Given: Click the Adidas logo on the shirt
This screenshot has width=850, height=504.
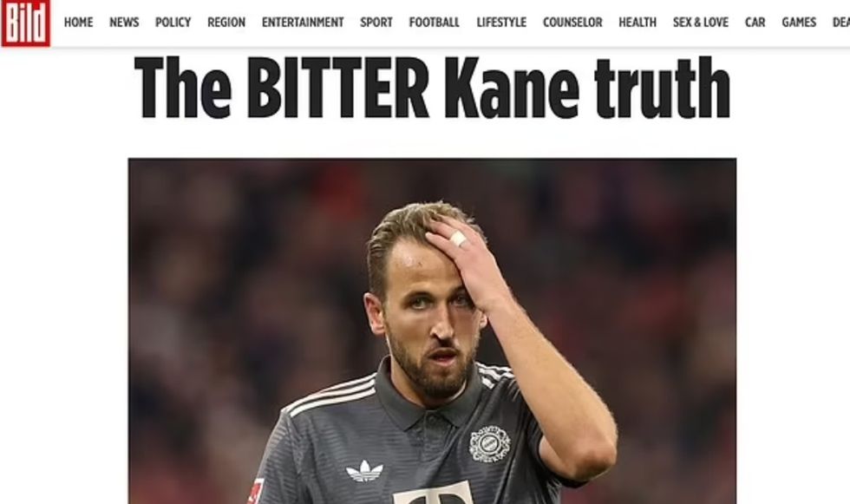Looking at the screenshot, I should [x=364, y=471].
